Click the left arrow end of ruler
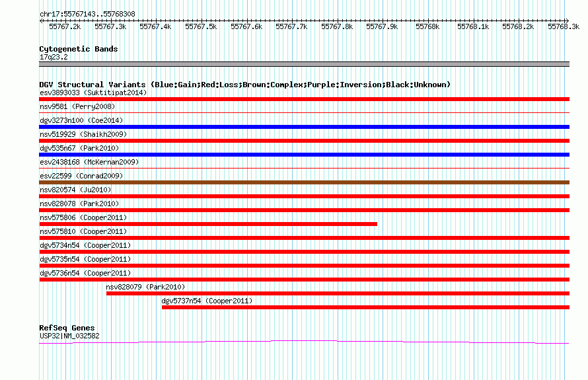 pos(41,20)
